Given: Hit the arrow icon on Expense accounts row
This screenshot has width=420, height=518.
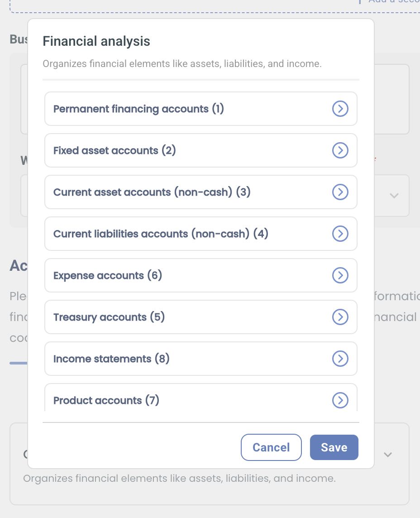Looking at the screenshot, I should [x=340, y=275].
